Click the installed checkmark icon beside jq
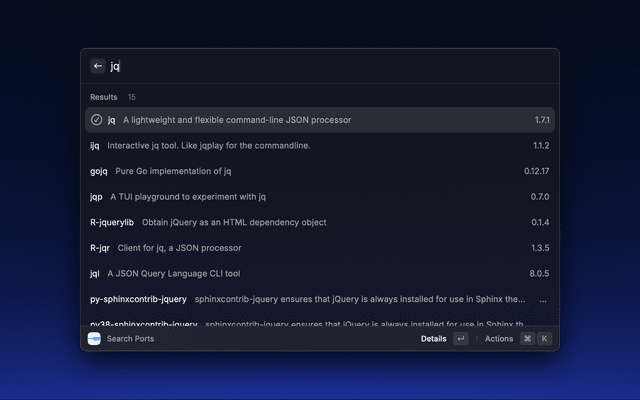Viewport: 640px width, 400px height. 96,120
